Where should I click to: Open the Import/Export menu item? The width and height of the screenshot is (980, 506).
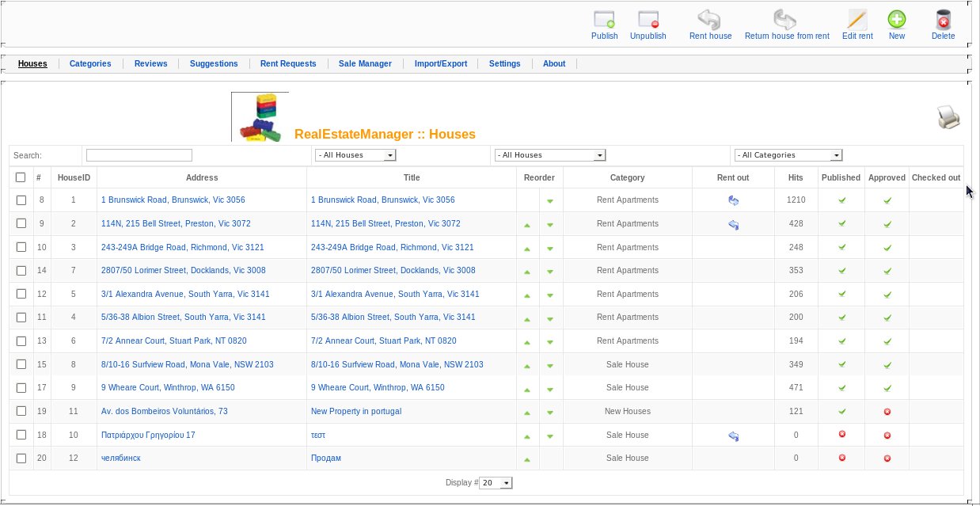441,63
